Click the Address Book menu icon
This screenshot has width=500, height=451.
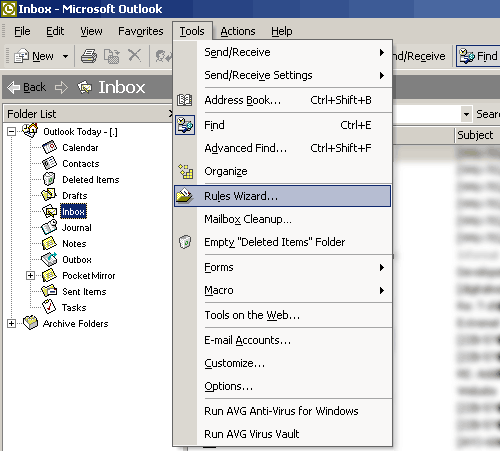(185, 100)
